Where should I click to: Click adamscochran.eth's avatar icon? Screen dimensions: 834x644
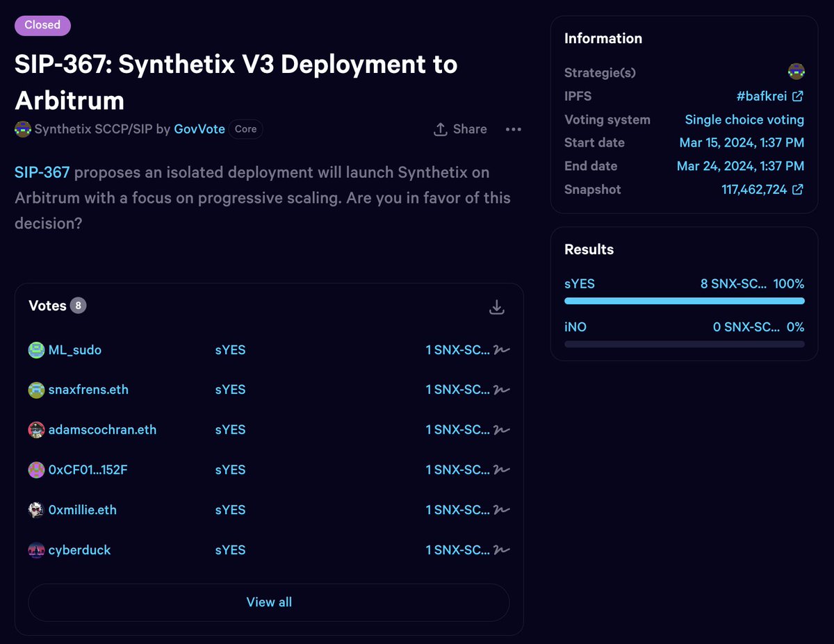[x=36, y=430]
